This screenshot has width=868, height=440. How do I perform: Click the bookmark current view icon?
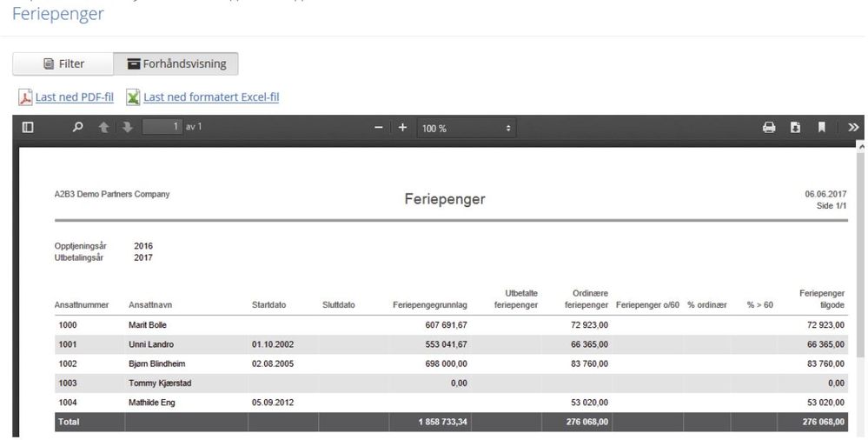[x=821, y=128]
